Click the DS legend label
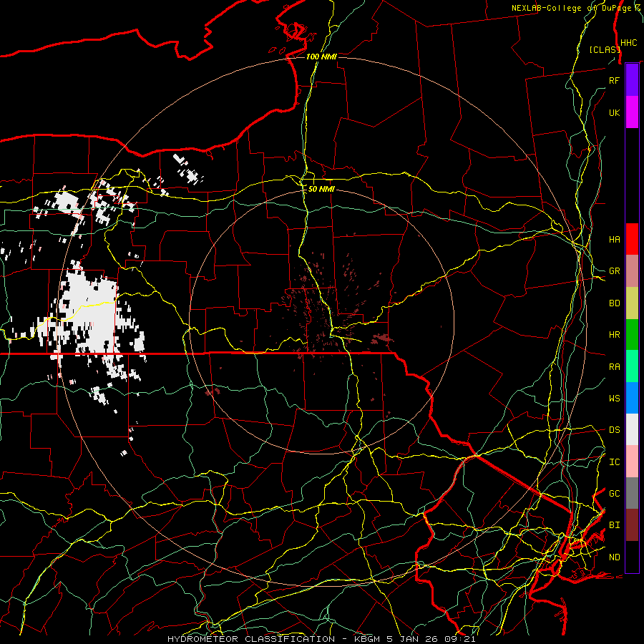Screen dimensions: 644x644 [614, 429]
